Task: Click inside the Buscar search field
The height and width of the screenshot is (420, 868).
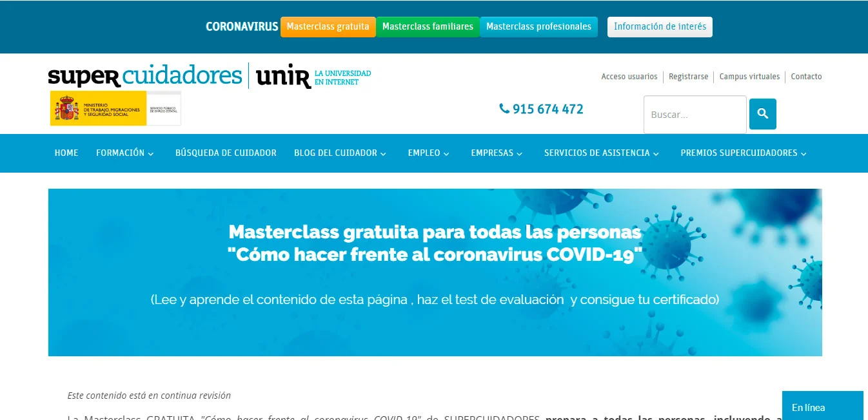Action: [695, 115]
